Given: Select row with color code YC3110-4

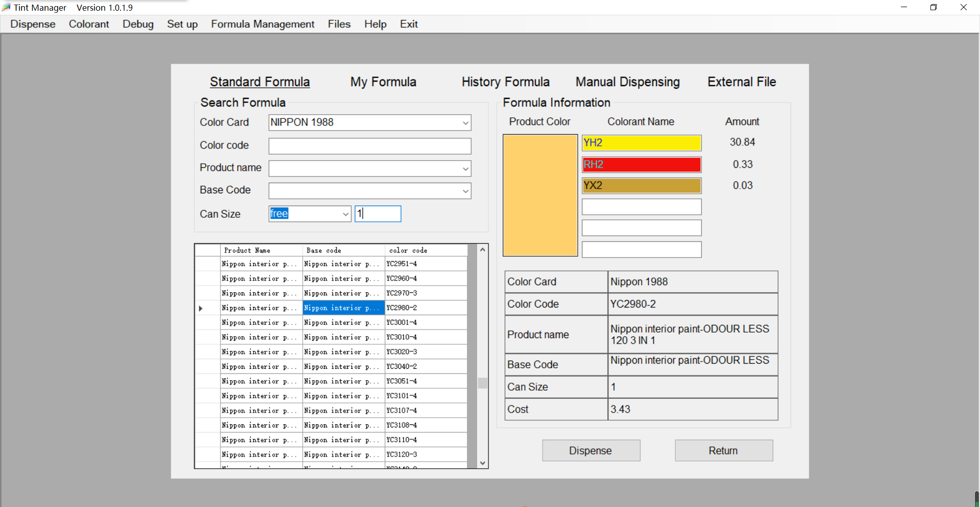Looking at the screenshot, I should pos(331,440).
